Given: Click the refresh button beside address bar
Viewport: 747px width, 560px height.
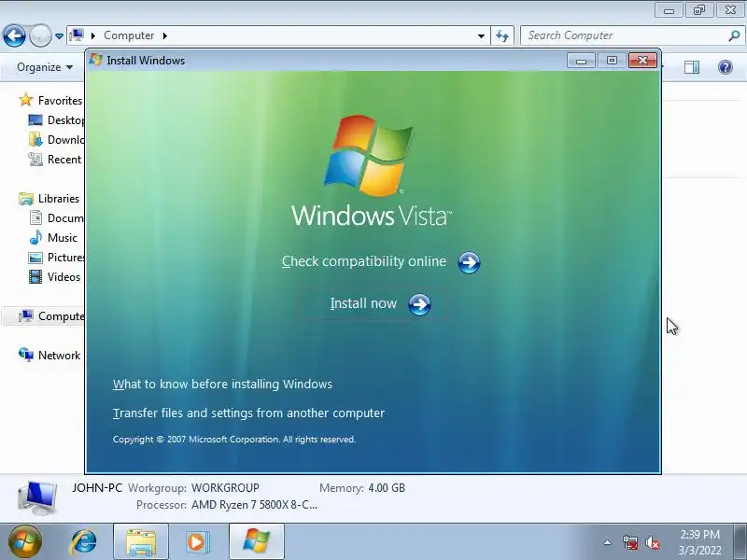Looking at the screenshot, I should (x=502, y=35).
